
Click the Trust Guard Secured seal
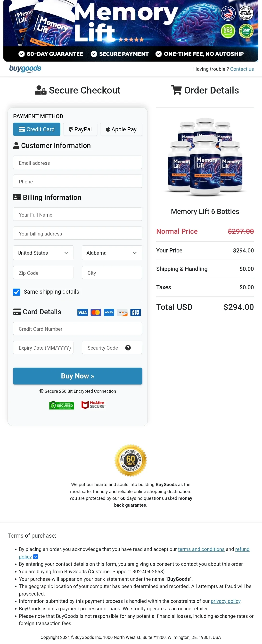click(61, 405)
